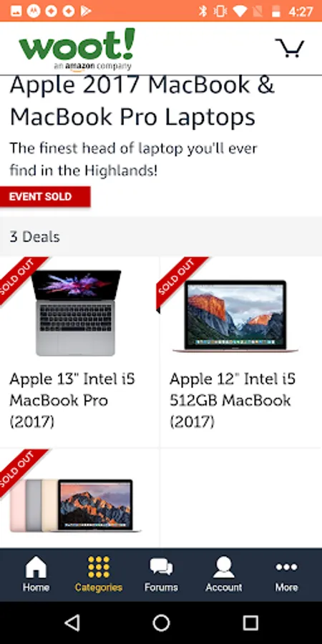Select the Forums tab label
The width and height of the screenshot is (322, 644).
[161, 587]
